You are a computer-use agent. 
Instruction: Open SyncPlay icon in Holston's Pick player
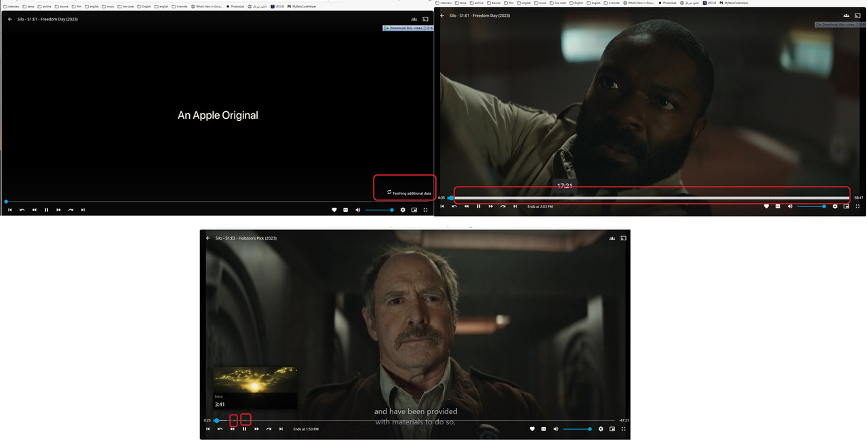pyautogui.click(x=612, y=238)
